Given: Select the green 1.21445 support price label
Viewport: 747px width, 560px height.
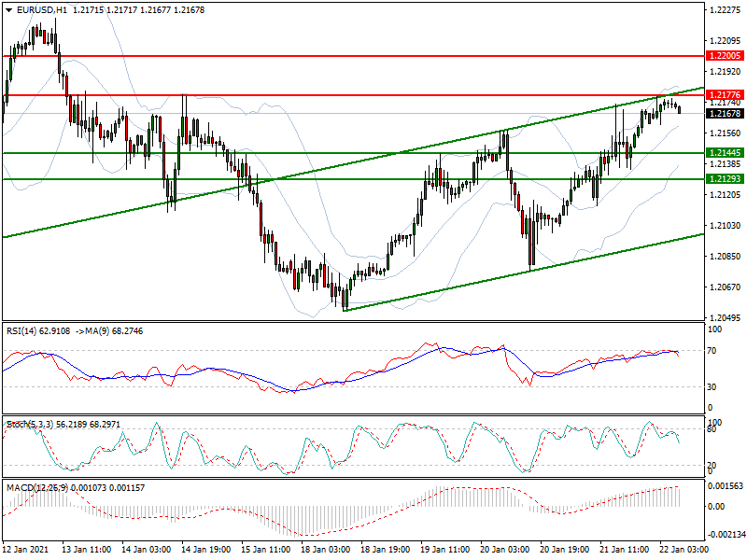Looking at the screenshot, I should tap(726, 153).
